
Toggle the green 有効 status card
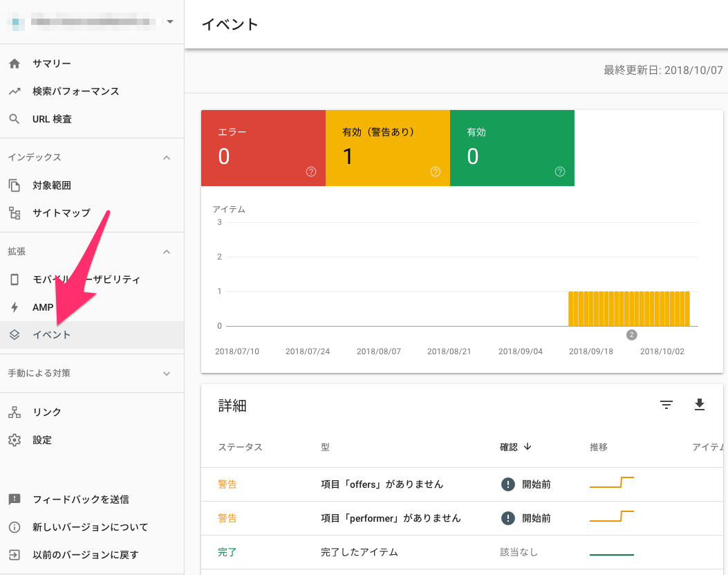(x=512, y=147)
